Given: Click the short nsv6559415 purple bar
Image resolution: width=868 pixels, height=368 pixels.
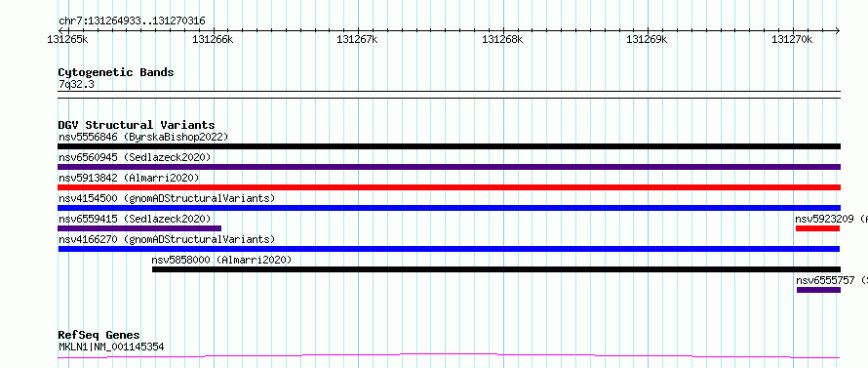Looking at the screenshot, I should click(139, 228).
